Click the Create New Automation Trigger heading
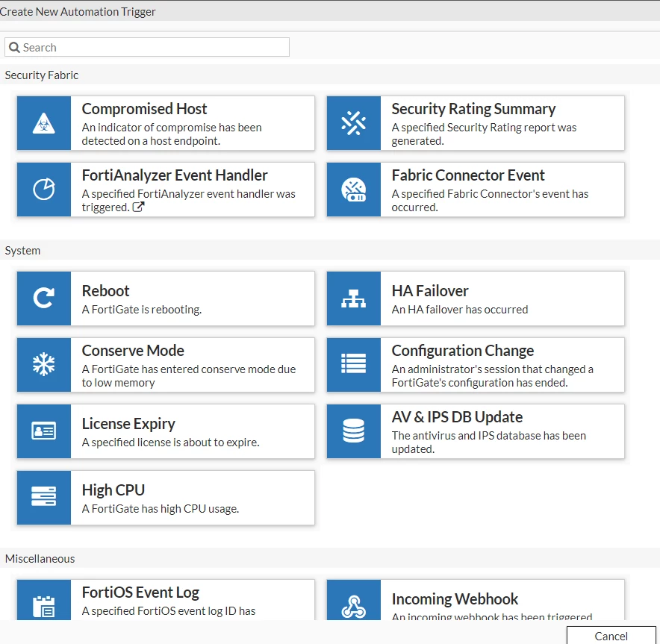Image resolution: width=660 pixels, height=644 pixels. click(x=78, y=12)
